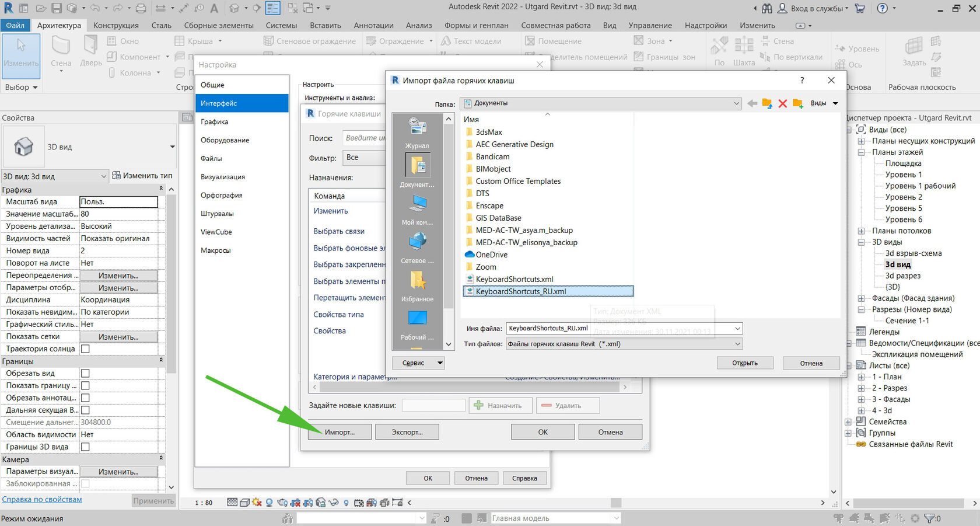
Task: Open the Папка folder dropdown in import dialog
Action: click(601, 103)
